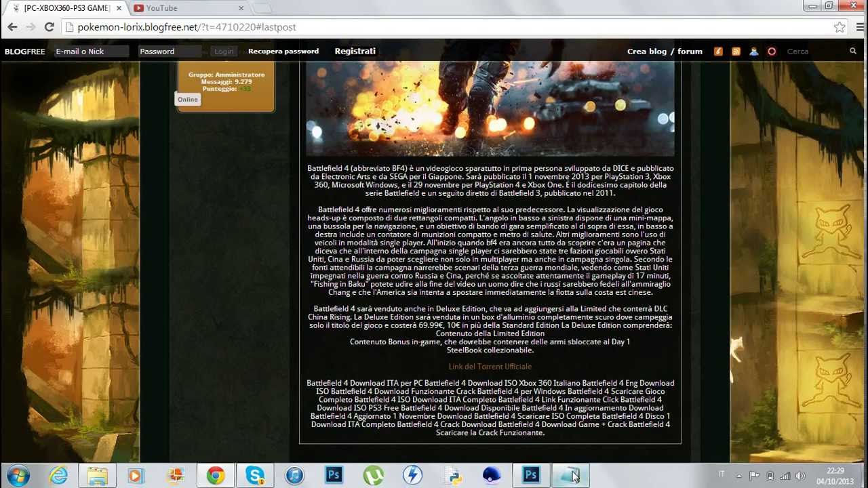Open the Photoshop icon beside the blue sphere
868x488 pixels.
click(531, 475)
